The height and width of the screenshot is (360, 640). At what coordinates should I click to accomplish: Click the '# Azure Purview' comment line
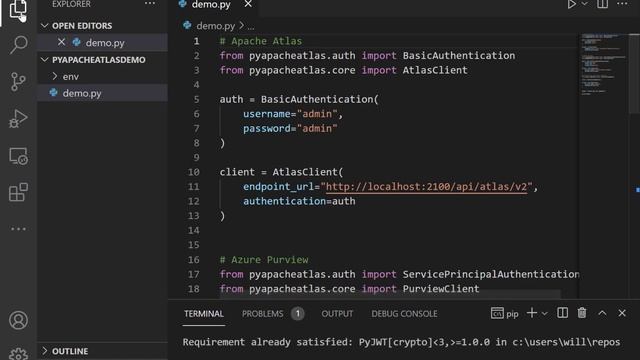coord(264,260)
